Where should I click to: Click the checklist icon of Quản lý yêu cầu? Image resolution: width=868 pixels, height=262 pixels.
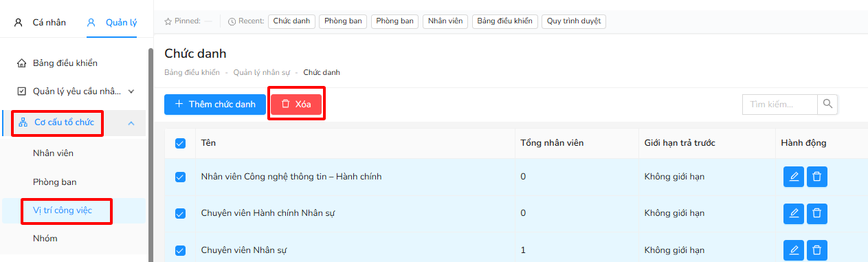tap(21, 91)
